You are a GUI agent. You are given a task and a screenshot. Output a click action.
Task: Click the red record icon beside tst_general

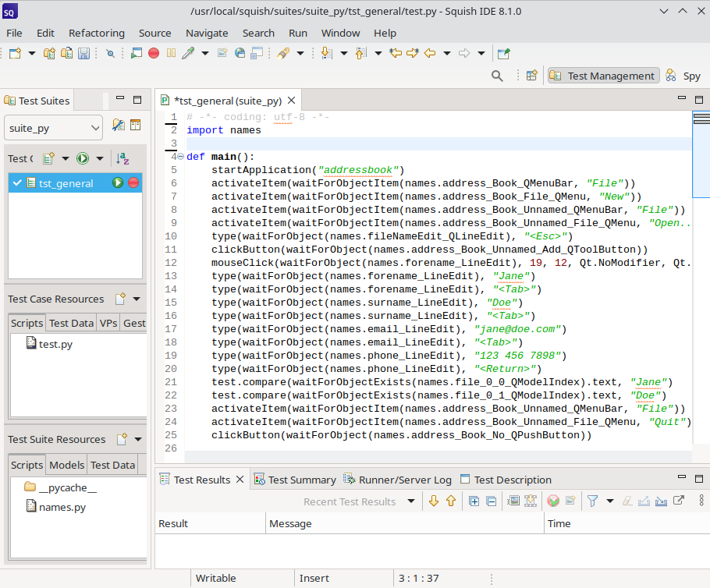click(x=133, y=182)
